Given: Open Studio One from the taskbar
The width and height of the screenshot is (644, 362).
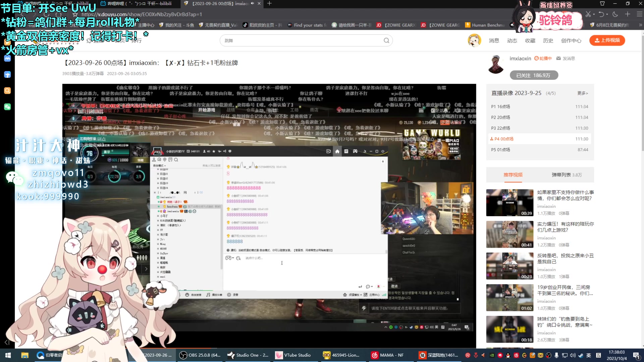Looking at the screenshot, I should 248,355.
